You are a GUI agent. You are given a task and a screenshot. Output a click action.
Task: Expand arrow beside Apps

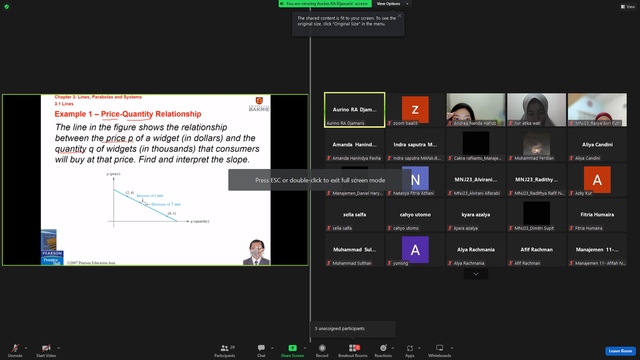pos(419,348)
